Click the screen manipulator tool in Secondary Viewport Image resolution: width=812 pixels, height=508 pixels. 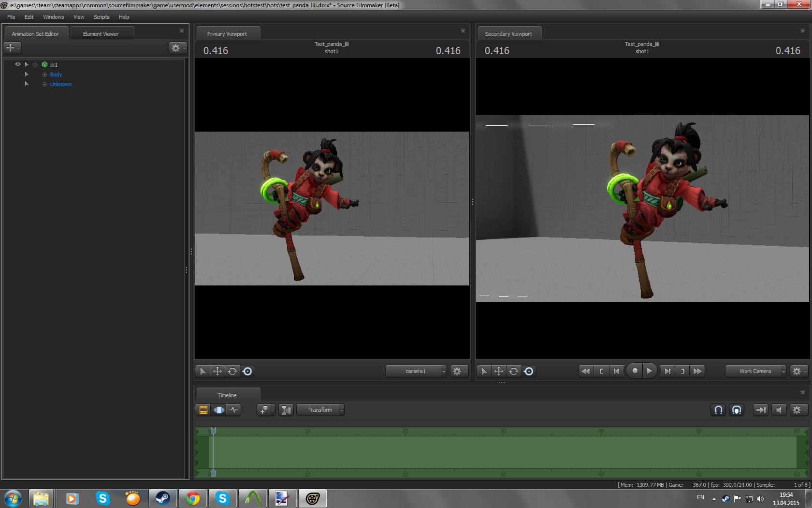pos(529,371)
